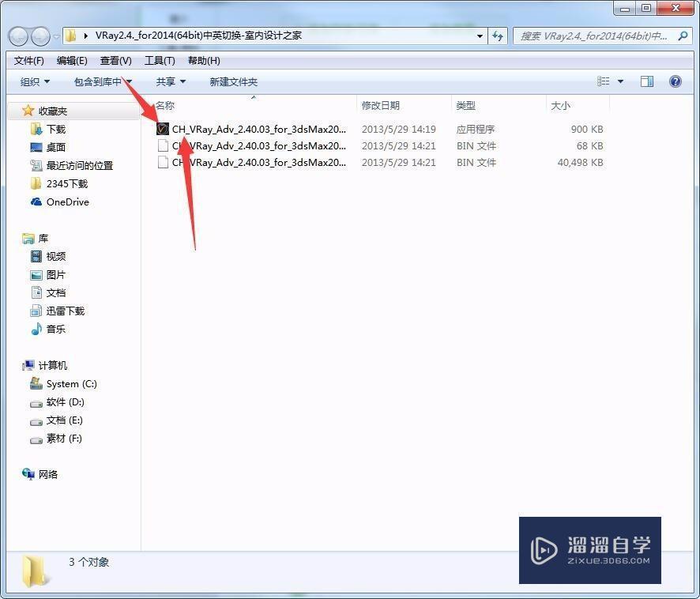Viewport: 700px width, 599px height.
Task: Click the change view icon
Action: (x=603, y=81)
